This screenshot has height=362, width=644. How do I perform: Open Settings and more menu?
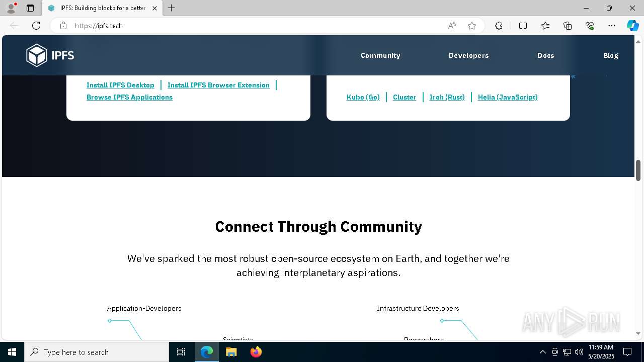[612, 26]
